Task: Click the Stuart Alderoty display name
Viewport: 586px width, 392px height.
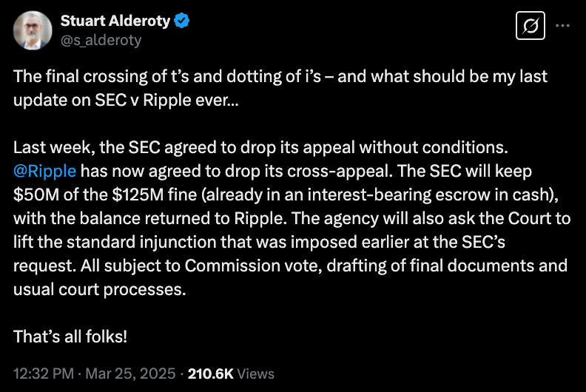Action: [115, 21]
